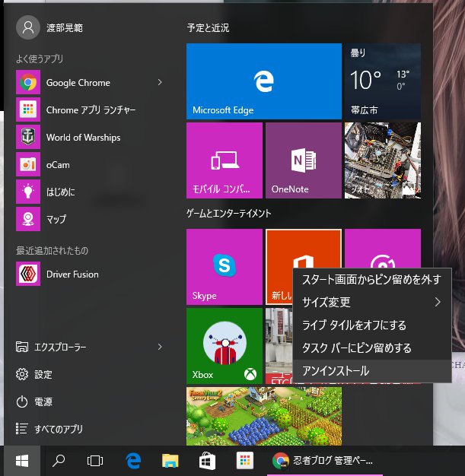Open taskbar search magnifier

point(59,461)
